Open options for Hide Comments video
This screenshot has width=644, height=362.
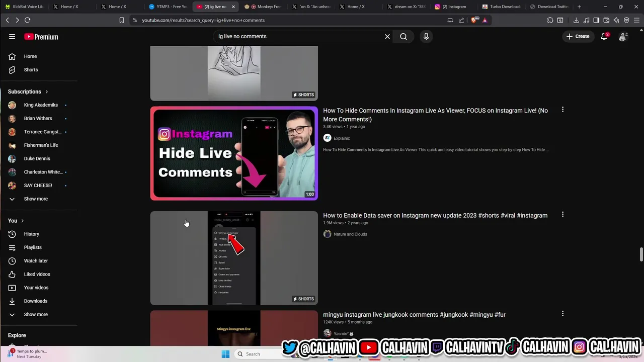tap(562, 110)
